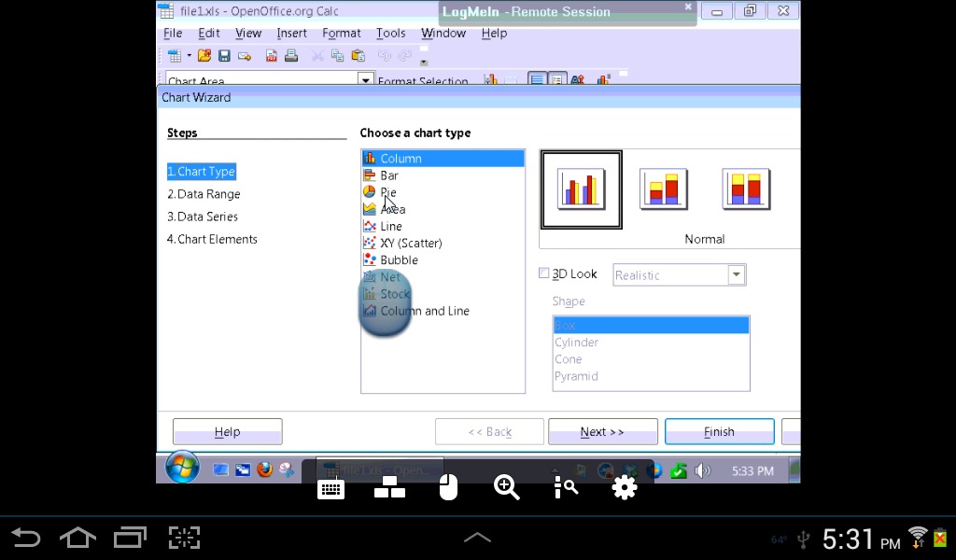The height and width of the screenshot is (560, 956).
Task: Open the LogMeIn monitor switch blocks icon
Action: click(389, 487)
